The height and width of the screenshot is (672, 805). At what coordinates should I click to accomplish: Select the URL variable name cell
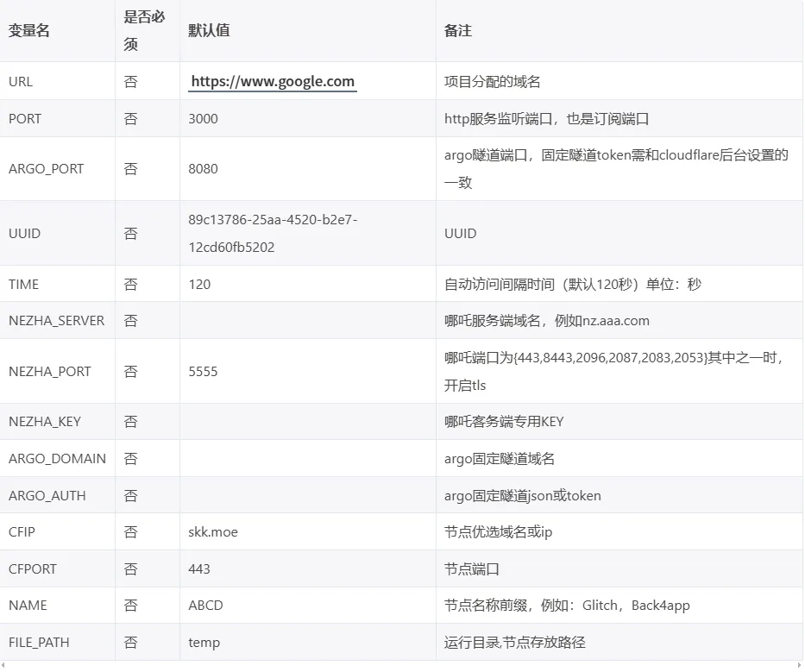coord(21,82)
